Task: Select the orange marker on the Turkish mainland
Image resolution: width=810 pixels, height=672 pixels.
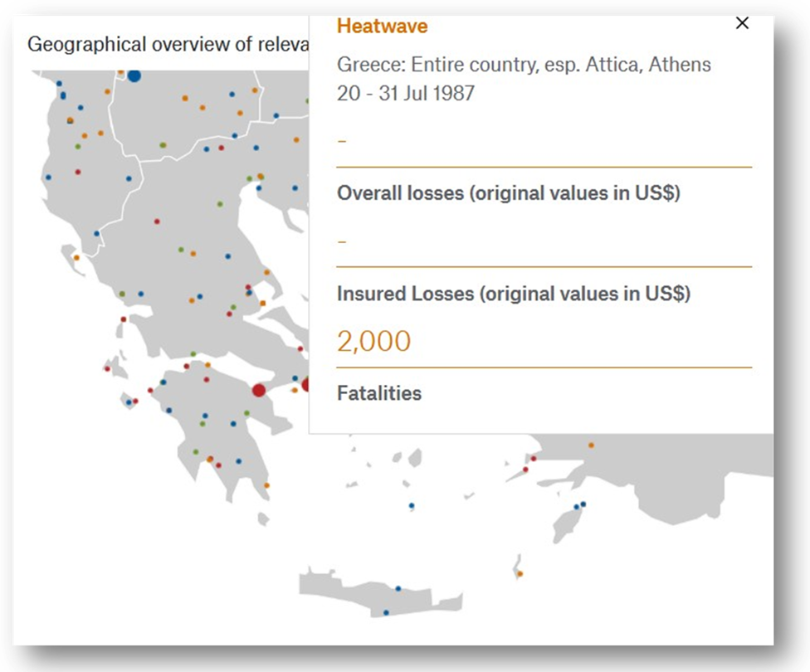Action: click(x=592, y=446)
